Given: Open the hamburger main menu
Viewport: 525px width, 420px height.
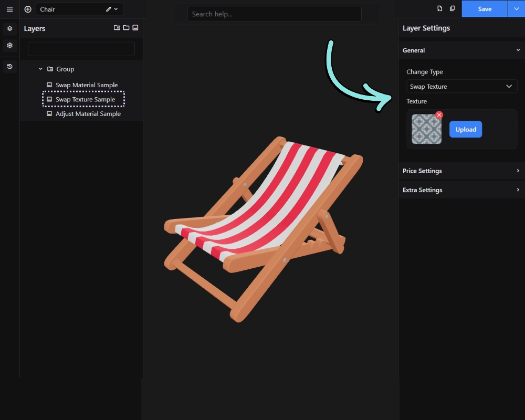Looking at the screenshot, I should [x=9, y=9].
